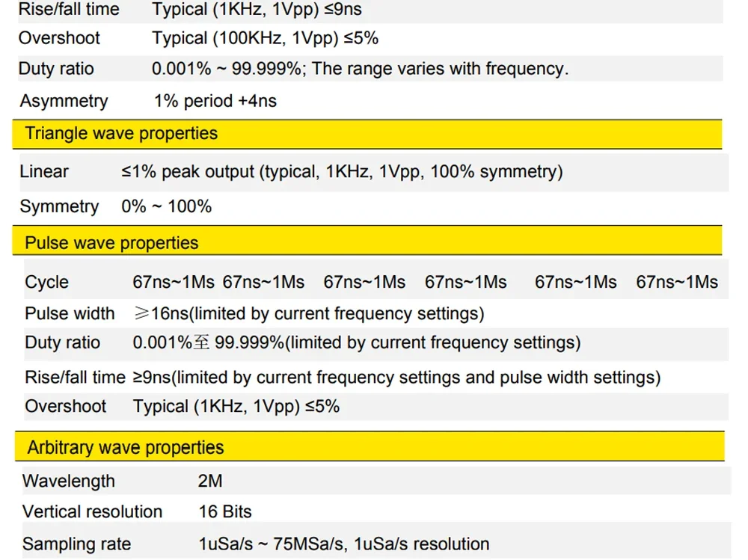The height and width of the screenshot is (560, 748).
Task: Click the Asymmetry label
Action: click(64, 101)
